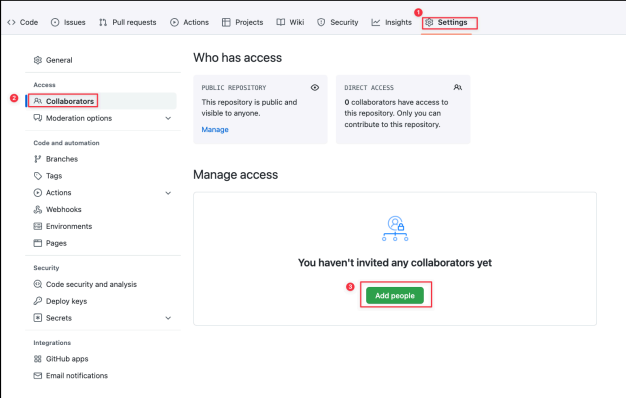
Task: Click the Moderation options comment icon
Action: (x=38, y=118)
